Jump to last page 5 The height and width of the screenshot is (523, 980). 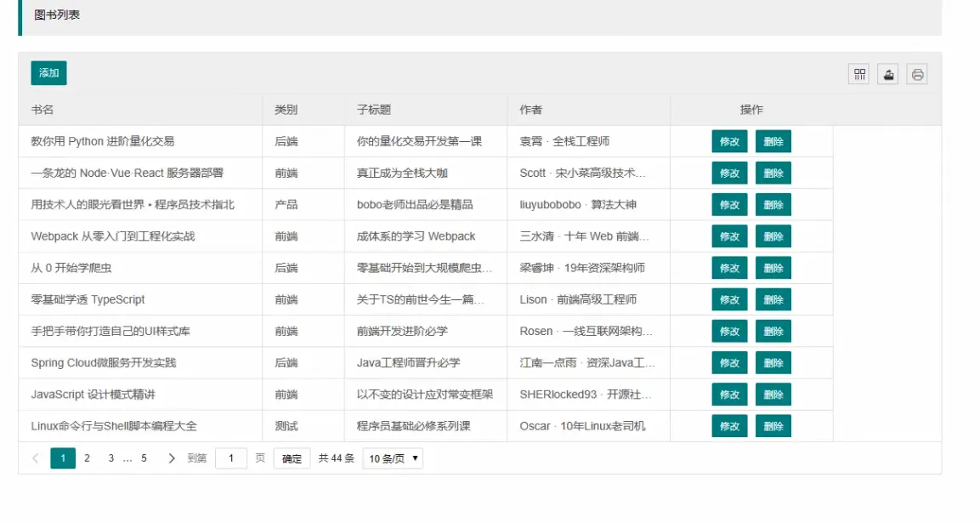[144, 458]
